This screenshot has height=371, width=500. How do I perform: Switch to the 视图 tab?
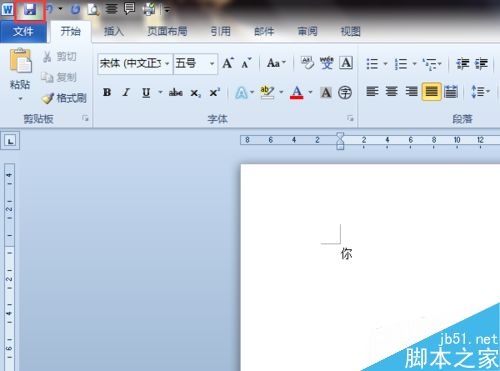pos(350,32)
